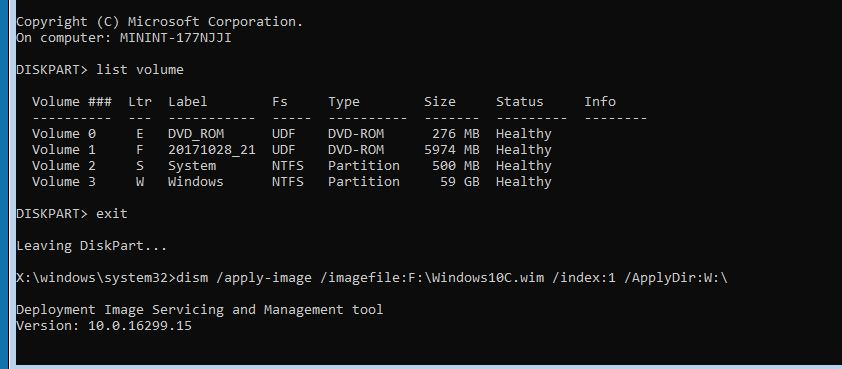Click the 'Deployment Image Servicing and Management tool' line
This screenshot has width=842, height=369.
pos(200,310)
